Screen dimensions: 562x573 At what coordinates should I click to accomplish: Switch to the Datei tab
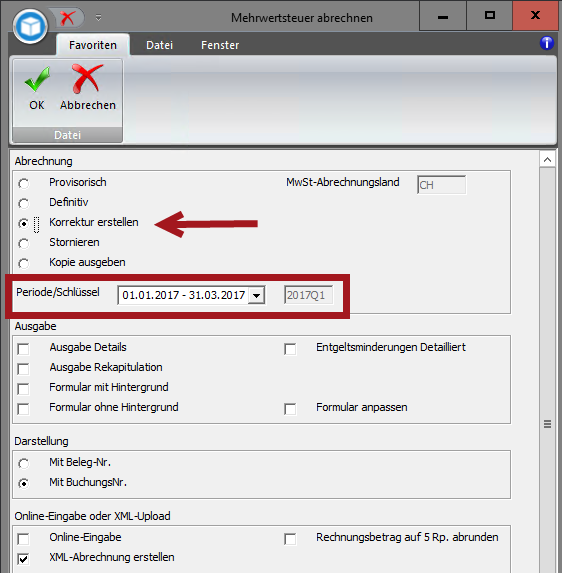coord(159,45)
